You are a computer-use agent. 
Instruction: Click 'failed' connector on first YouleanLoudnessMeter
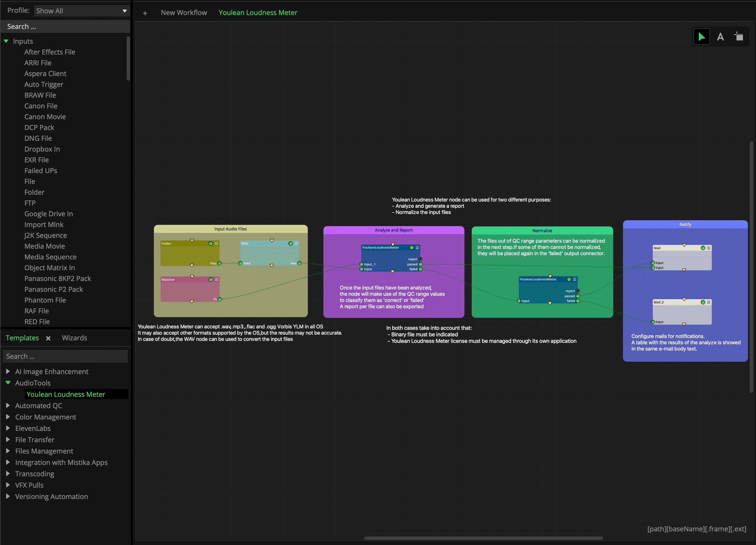[420, 269]
